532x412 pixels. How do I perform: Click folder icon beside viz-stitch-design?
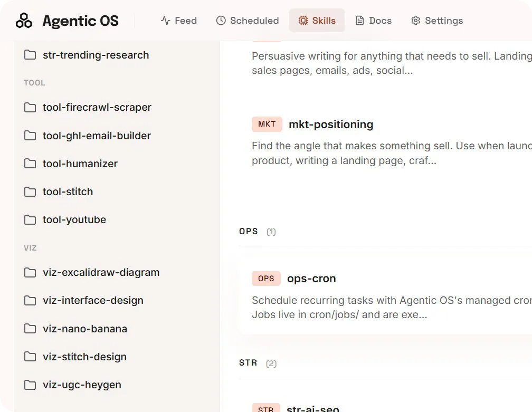30,357
